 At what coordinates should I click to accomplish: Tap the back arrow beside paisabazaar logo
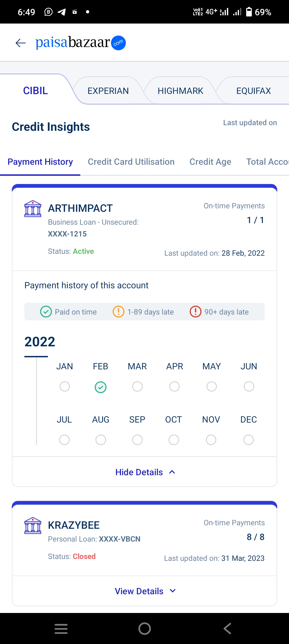pyautogui.click(x=21, y=43)
